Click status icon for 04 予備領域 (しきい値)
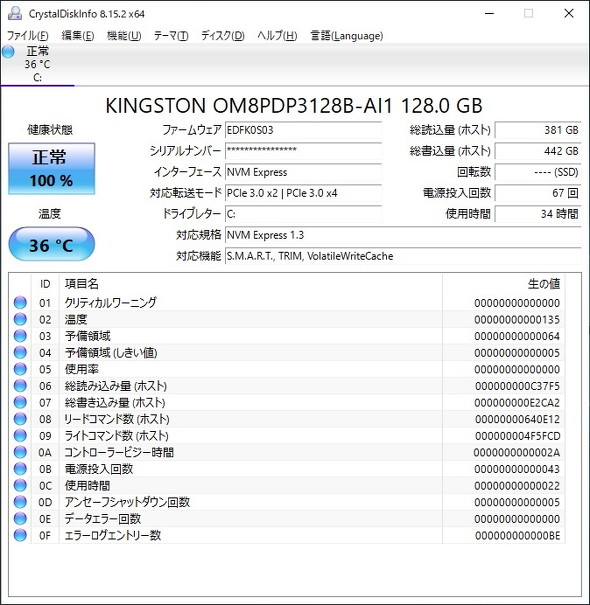This screenshot has width=590, height=605. click(x=20, y=353)
